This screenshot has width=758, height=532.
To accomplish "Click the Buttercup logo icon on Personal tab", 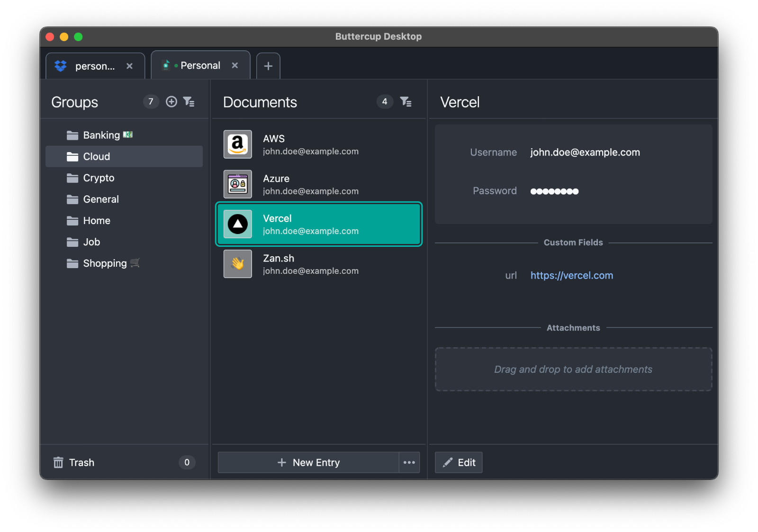I will pyautogui.click(x=166, y=65).
